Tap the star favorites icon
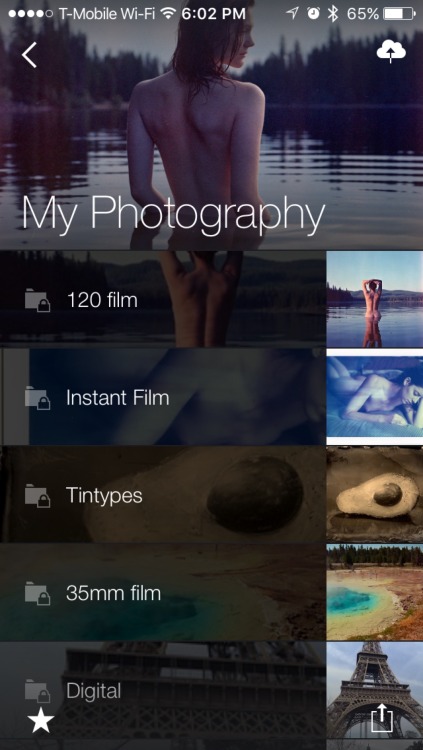Screen dimensions: 423x750 tap(41, 721)
